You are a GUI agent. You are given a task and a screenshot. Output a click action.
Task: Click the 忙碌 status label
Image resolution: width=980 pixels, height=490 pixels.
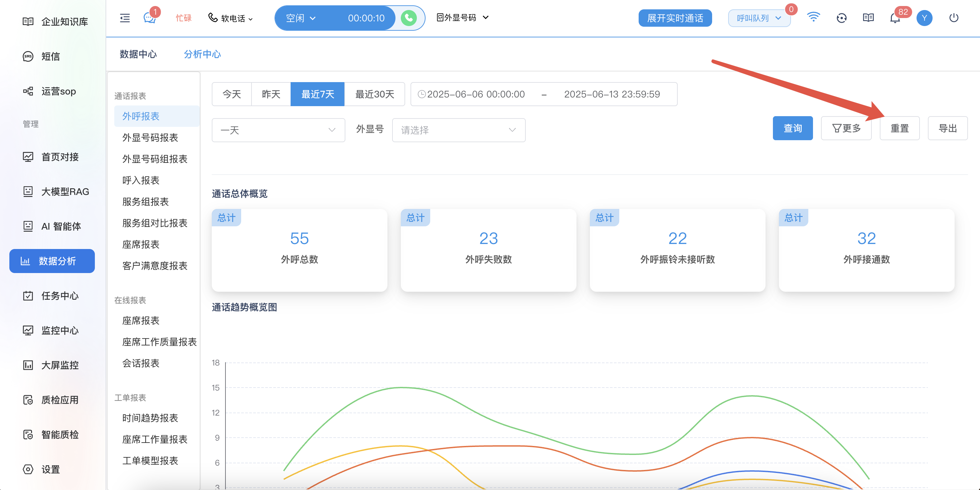point(184,18)
